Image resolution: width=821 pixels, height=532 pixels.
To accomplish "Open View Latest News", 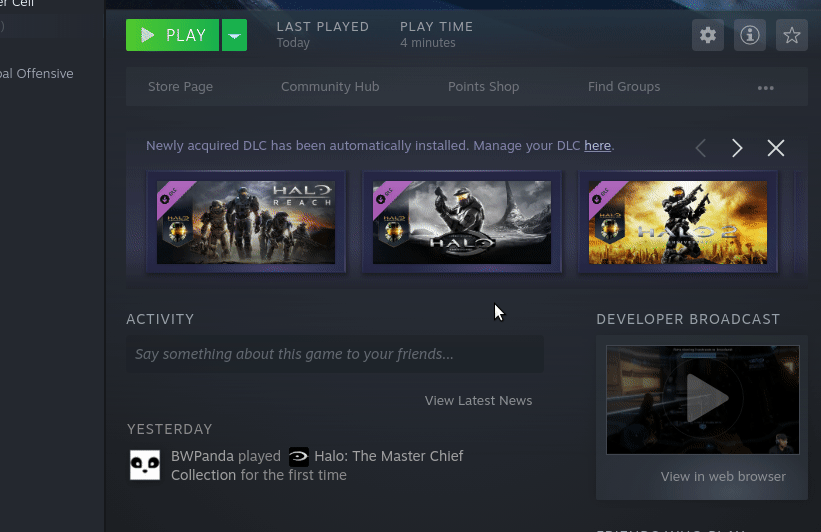I will pyautogui.click(x=478, y=401).
